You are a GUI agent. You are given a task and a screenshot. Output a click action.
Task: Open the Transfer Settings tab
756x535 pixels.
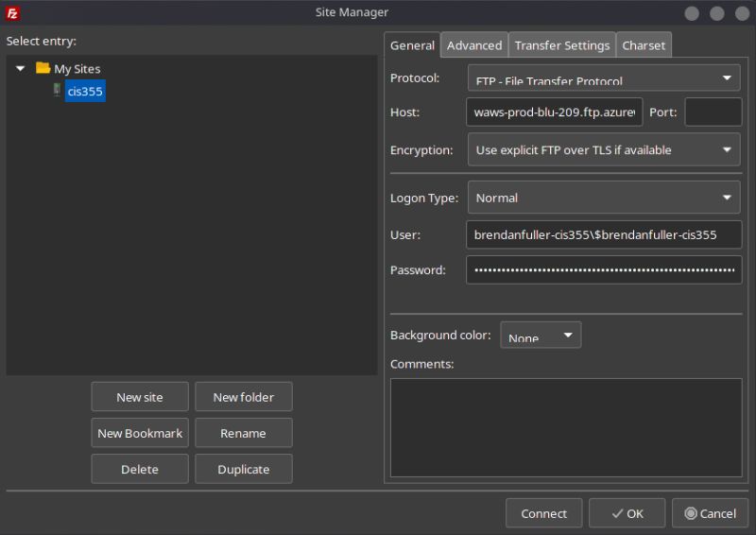coord(562,45)
